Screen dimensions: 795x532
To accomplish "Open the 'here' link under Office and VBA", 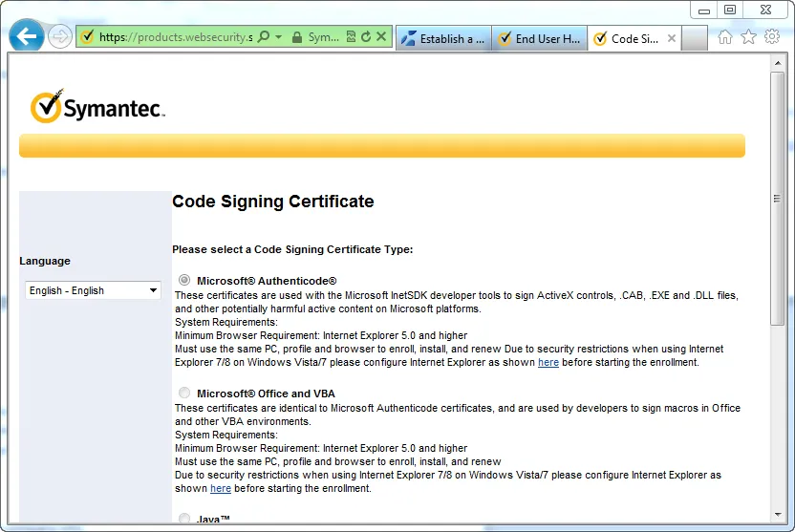I will click(x=221, y=488).
